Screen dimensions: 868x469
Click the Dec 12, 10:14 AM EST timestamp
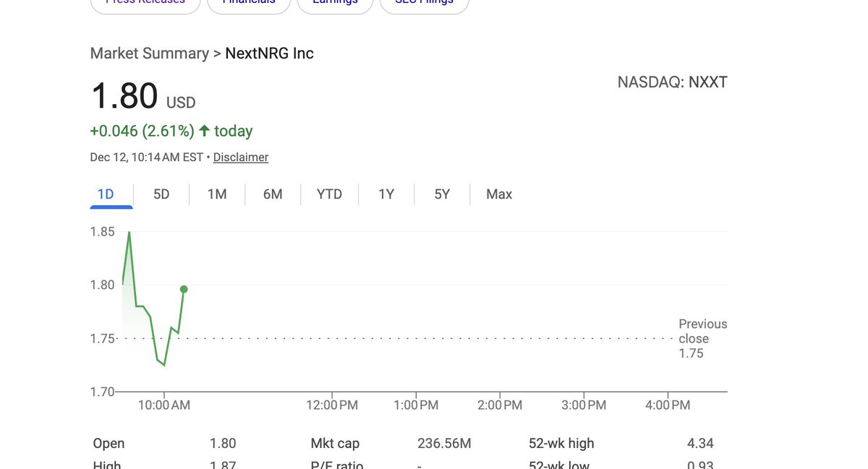pos(147,157)
